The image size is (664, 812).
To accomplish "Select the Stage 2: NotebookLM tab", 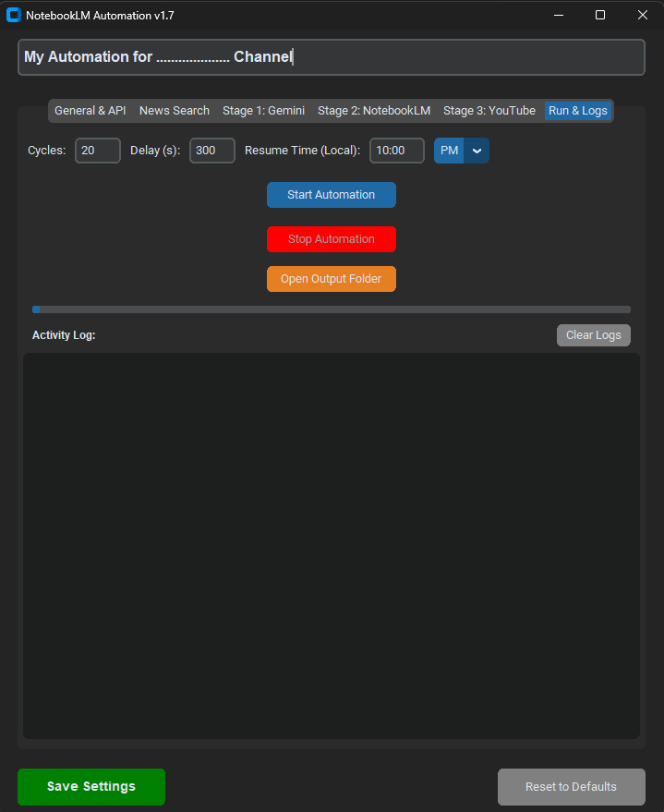I will (374, 111).
